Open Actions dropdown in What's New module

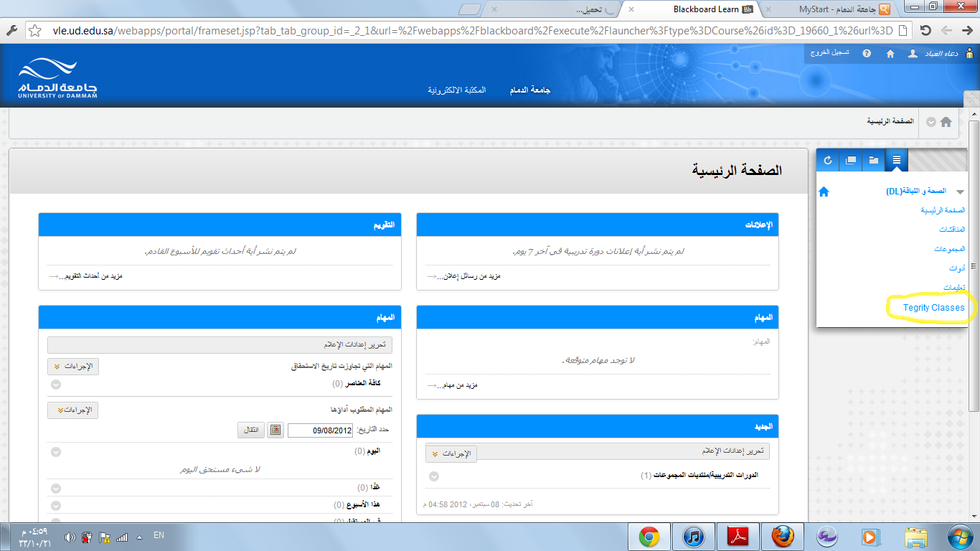pyautogui.click(x=451, y=453)
